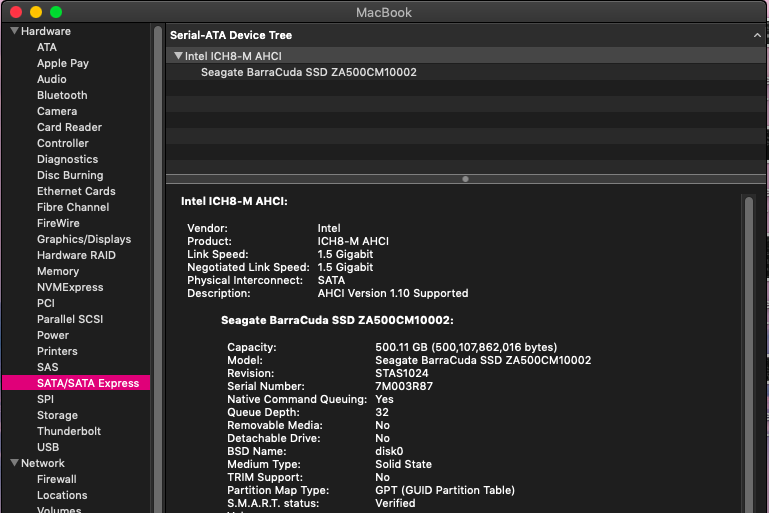The image size is (769, 513).
Task: Select ATA in the sidebar
Action: (x=47, y=47)
